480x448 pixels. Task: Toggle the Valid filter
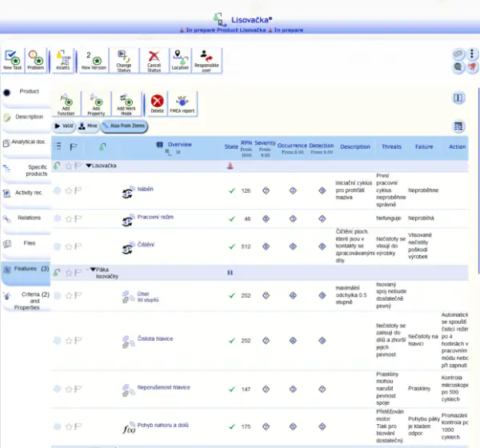click(63, 126)
